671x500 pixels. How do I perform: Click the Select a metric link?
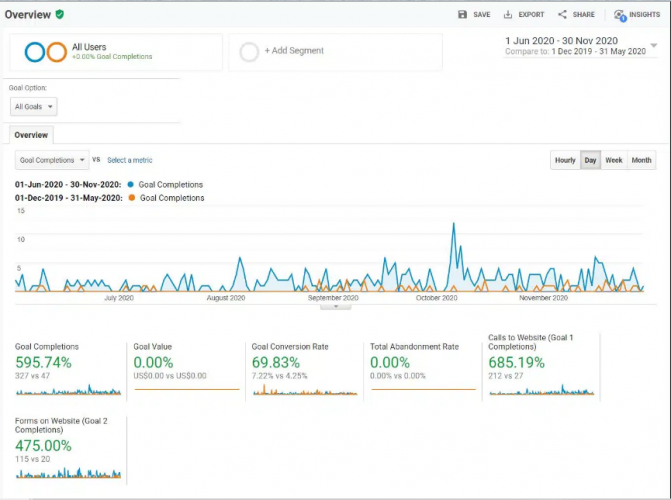[x=130, y=160]
